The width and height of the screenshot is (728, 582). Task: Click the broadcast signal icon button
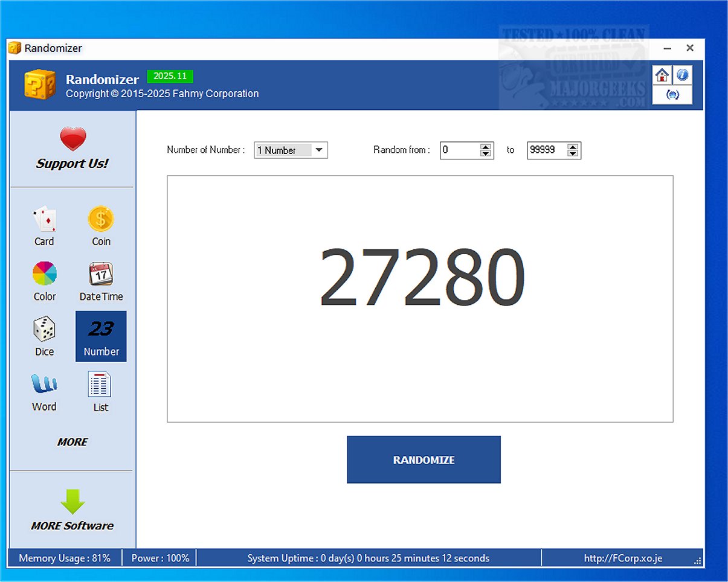pos(672,95)
